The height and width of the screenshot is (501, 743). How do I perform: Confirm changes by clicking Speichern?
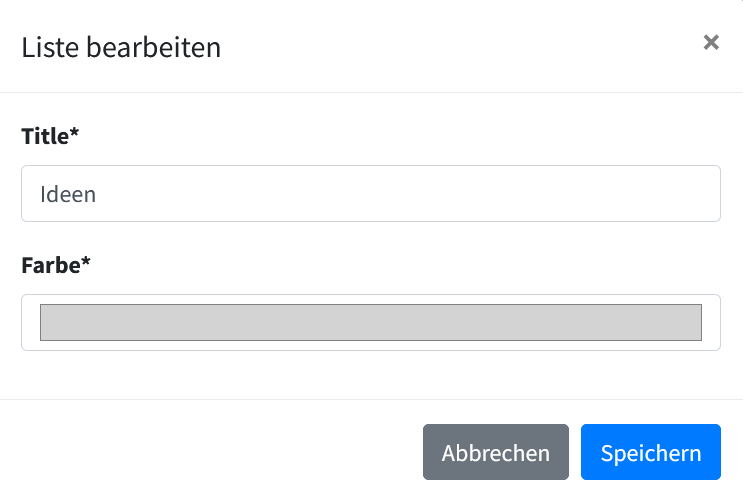point(650,453)
